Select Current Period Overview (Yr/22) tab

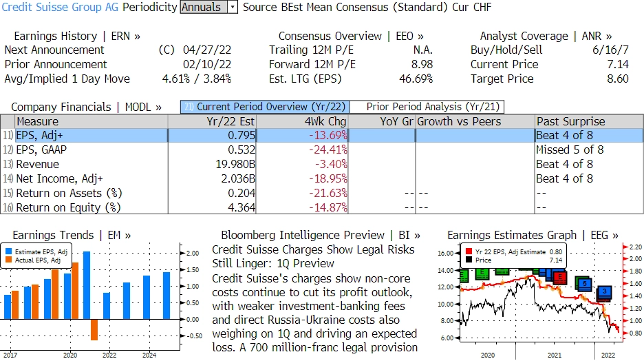(265, 107)
